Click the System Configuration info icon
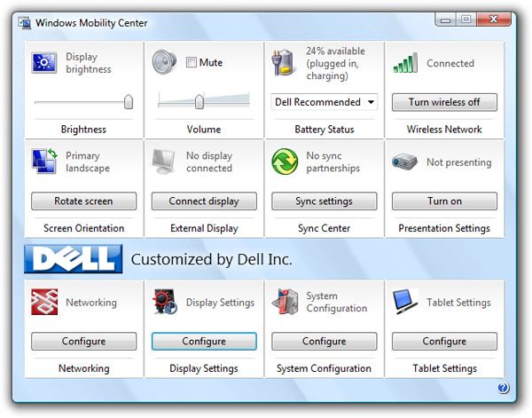This screenshot has height=418, width=532. click(x=285, y=302)
